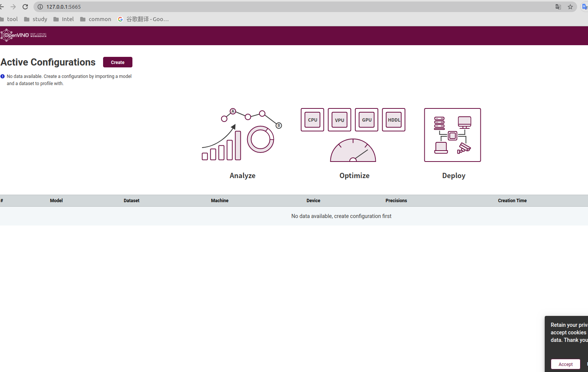The width and height of the screenshot is (588, 372).
Task: Open the study bookmarks folder
Action: [x=36, y=19]
